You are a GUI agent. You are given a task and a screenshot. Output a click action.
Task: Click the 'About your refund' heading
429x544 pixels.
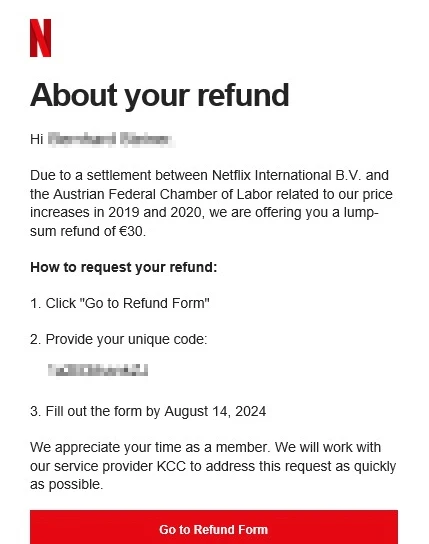pos(160,95)
